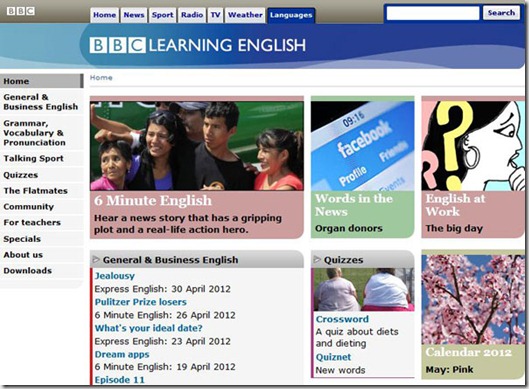Viewport: 529px width, 389px height.
Task: Open The Flatmates sidebar item
Action: pyautogui.click(x=41, y=191)
